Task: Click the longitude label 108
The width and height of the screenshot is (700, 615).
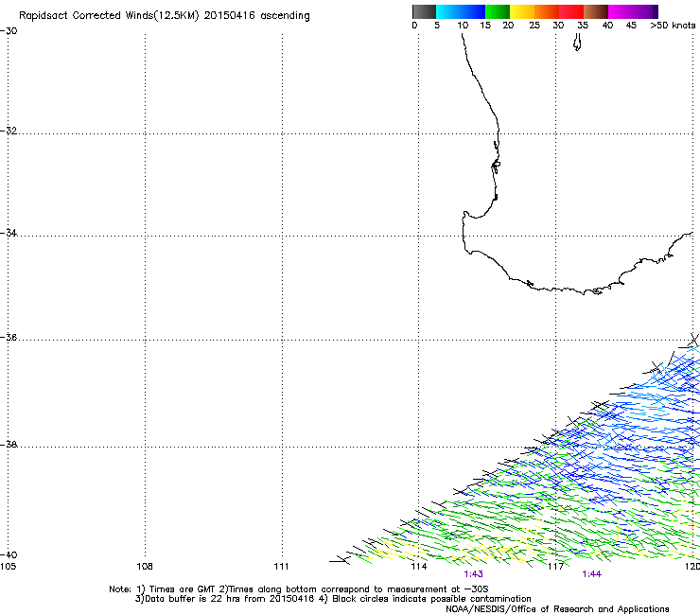Action: click(145, 567)
